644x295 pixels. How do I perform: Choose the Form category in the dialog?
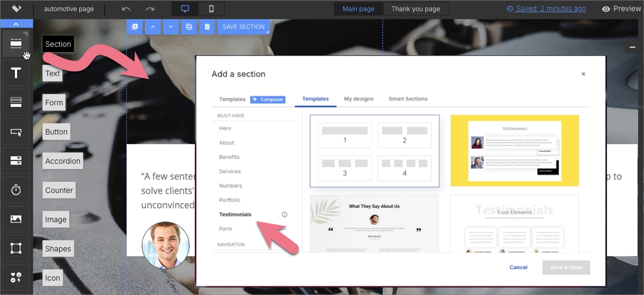pyautogui.click(x=225, y=229)
